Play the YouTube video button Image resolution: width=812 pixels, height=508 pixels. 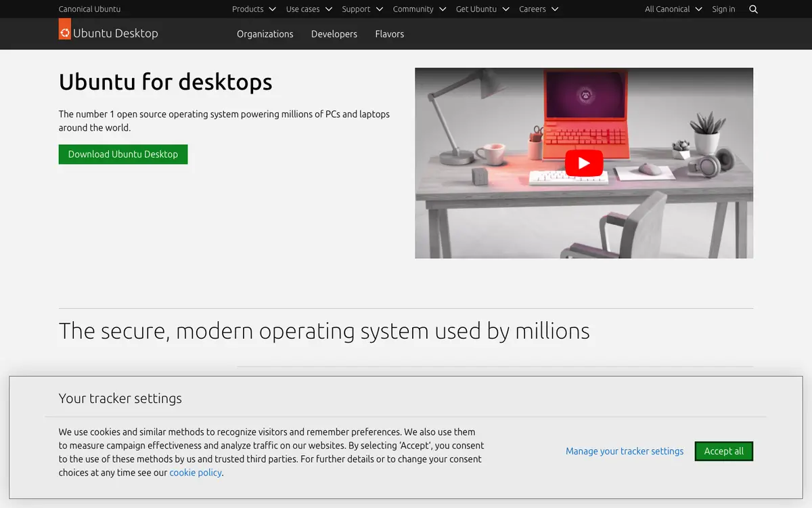pyautogui.click(x=584, y=163)
